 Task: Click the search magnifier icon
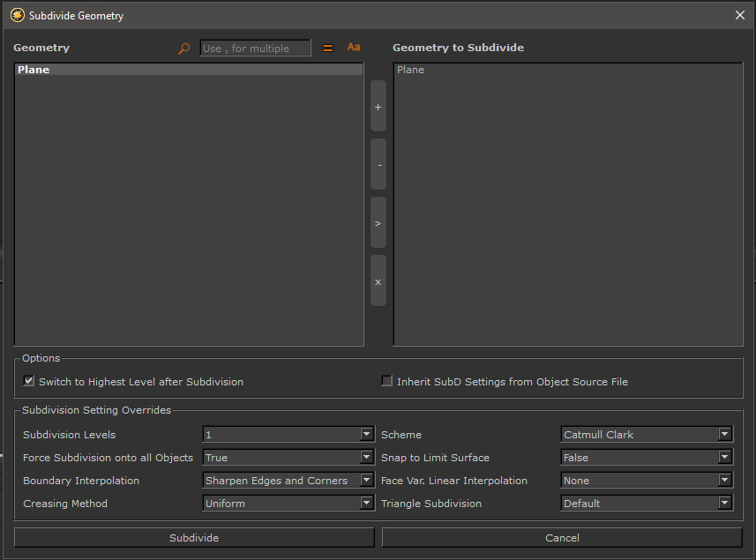tap(183, 49)
